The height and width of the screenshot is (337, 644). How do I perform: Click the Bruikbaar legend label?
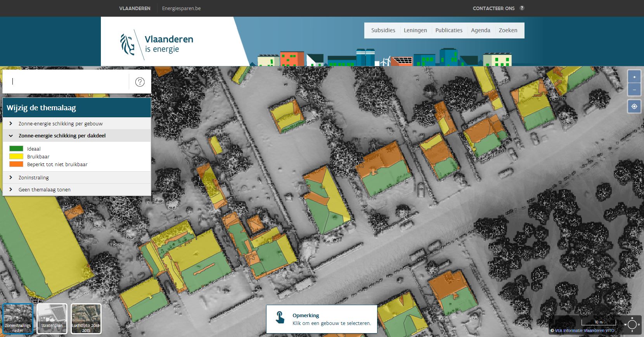pyautogui.click(x=38, y=156)
